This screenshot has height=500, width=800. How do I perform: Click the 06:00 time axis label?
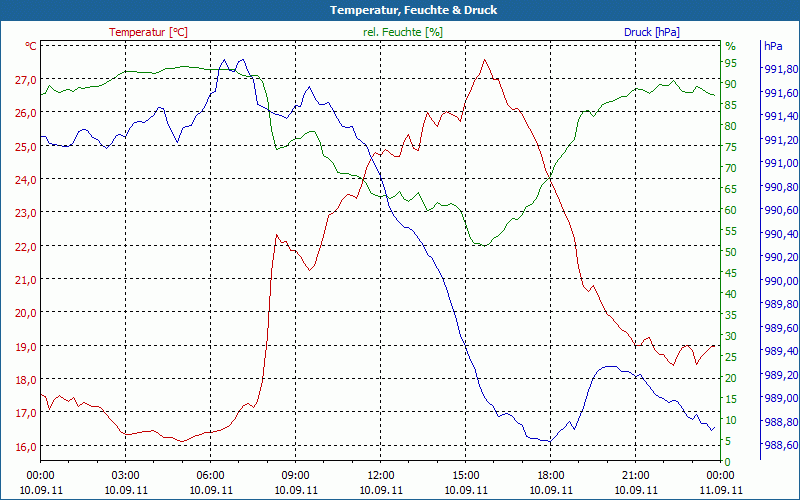[x=211, y=476]
